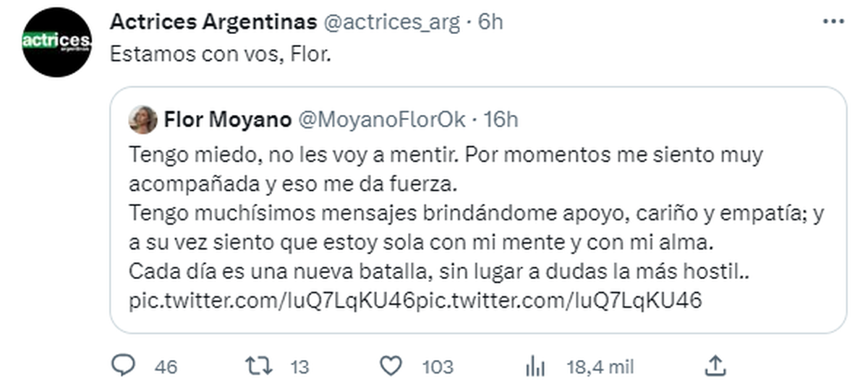Open the pic.twitter.com/IuQ7LqKU46 link
This screenshot has width=868, height=391.
coord(272,301)
